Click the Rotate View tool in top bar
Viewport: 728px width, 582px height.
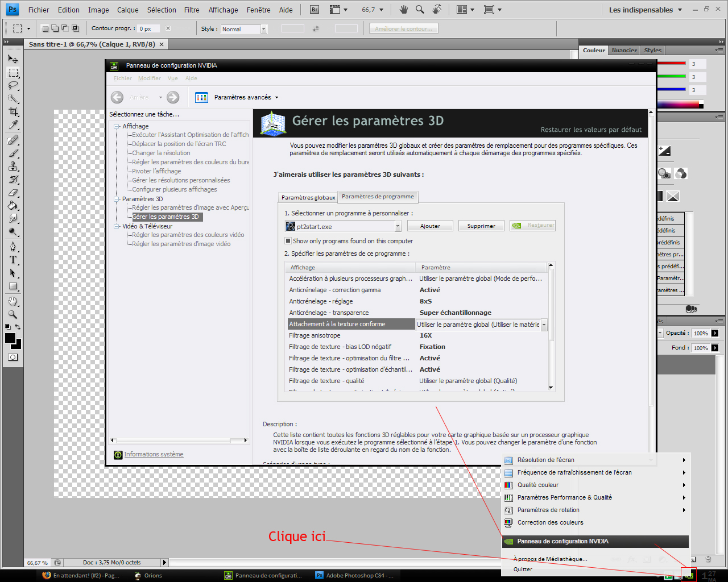point(437,10)
